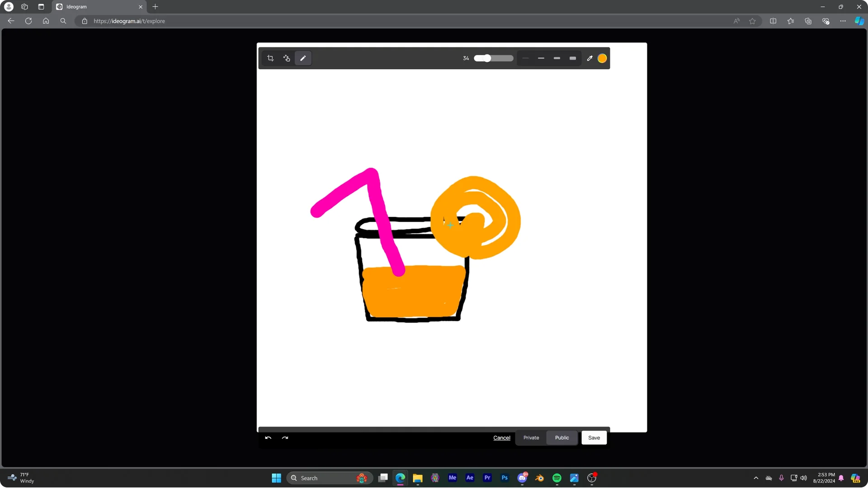The image size is (868, 488).
Task: Pick a color with the Eyedropper tool
Action: coord(590,58)
